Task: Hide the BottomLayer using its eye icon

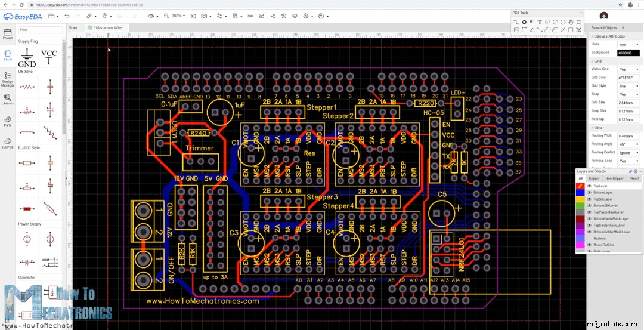Action: pos(589,192)
